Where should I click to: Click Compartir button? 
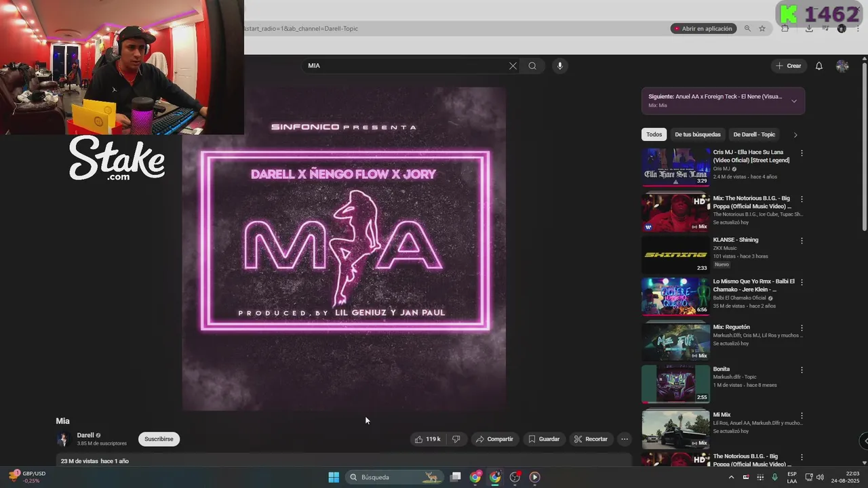click(494, 439)
